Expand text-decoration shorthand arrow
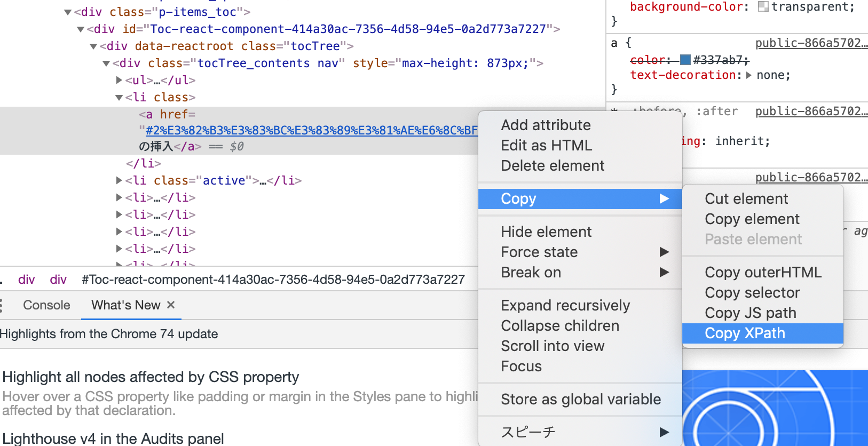868x446 pixels. click(748, 75)
